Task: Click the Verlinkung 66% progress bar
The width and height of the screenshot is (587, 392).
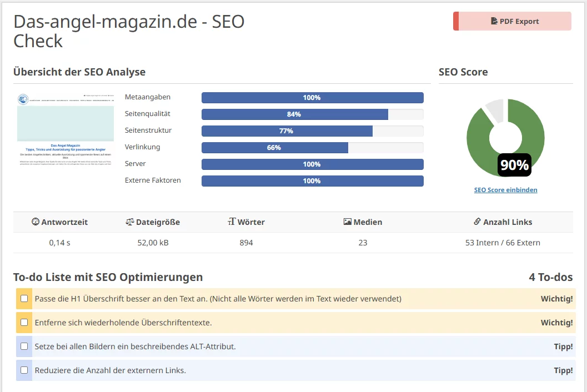Action: pyautogui.click(x=313, y=148)
